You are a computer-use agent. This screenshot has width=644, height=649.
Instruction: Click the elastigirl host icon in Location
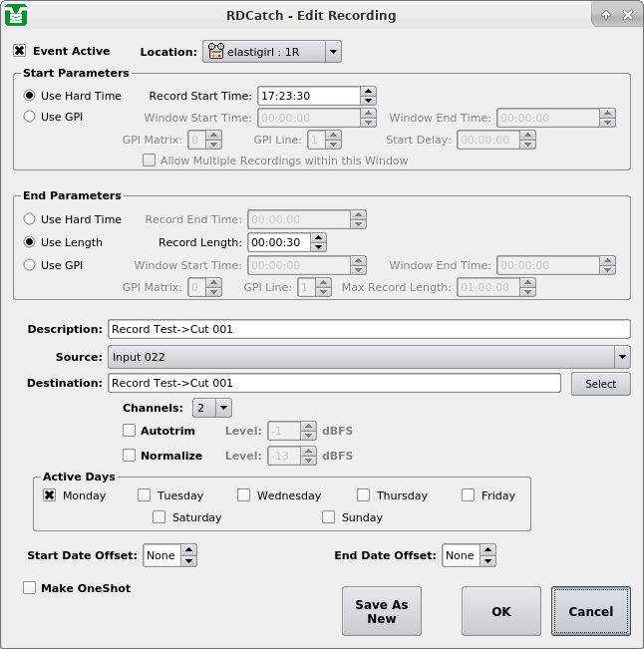(x=217, y=52)
